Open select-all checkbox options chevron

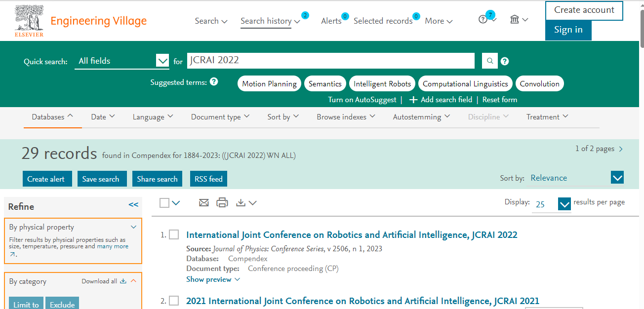[x=176, y=203]
